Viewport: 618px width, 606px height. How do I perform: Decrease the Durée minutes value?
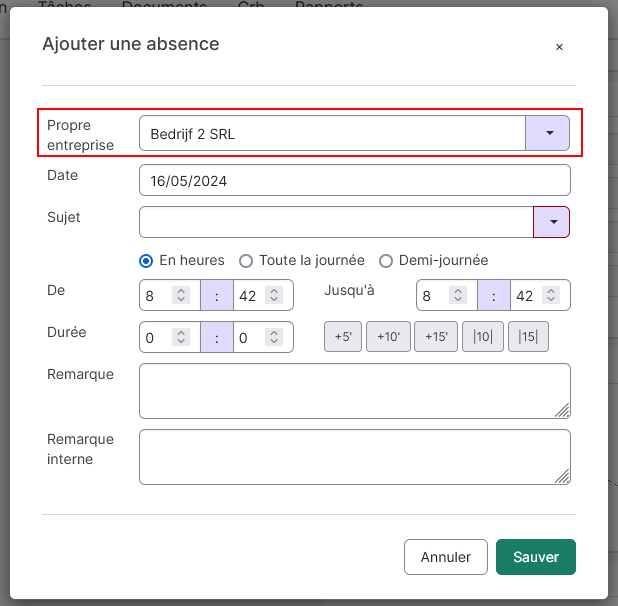tap(274, 341)
